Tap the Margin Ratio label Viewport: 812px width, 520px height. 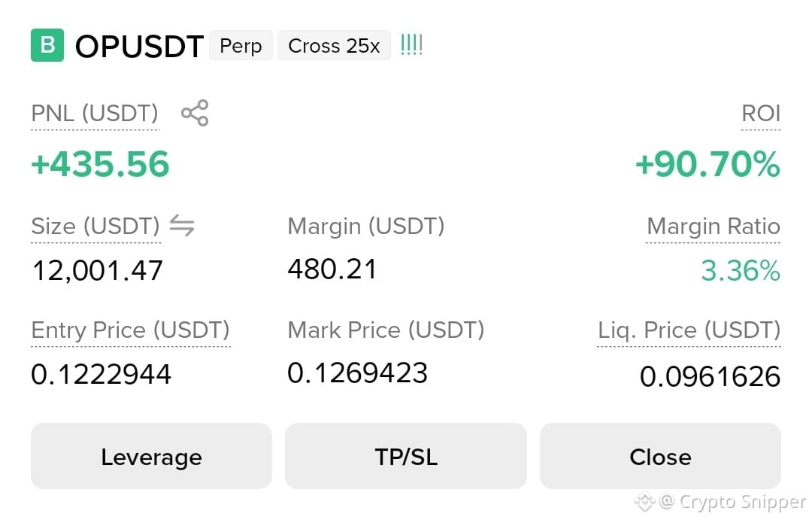tap(713, 226)
